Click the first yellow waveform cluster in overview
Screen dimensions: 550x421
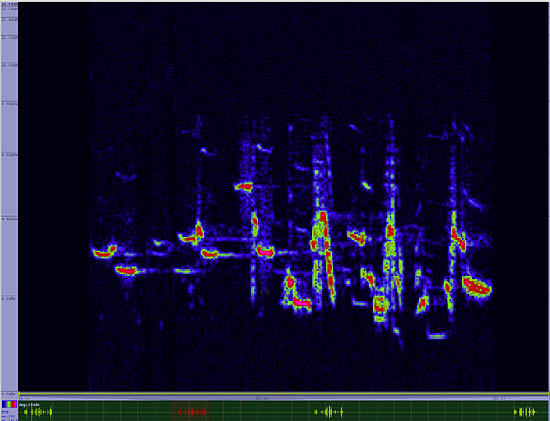[x=38, y=412]
